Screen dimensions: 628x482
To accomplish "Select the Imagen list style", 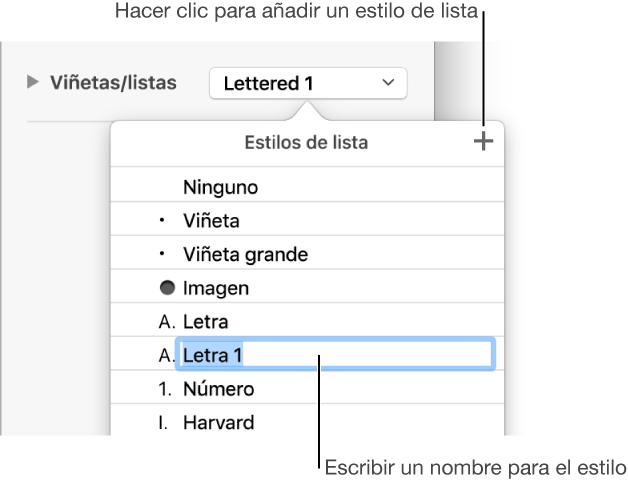I will click(216, 288).
